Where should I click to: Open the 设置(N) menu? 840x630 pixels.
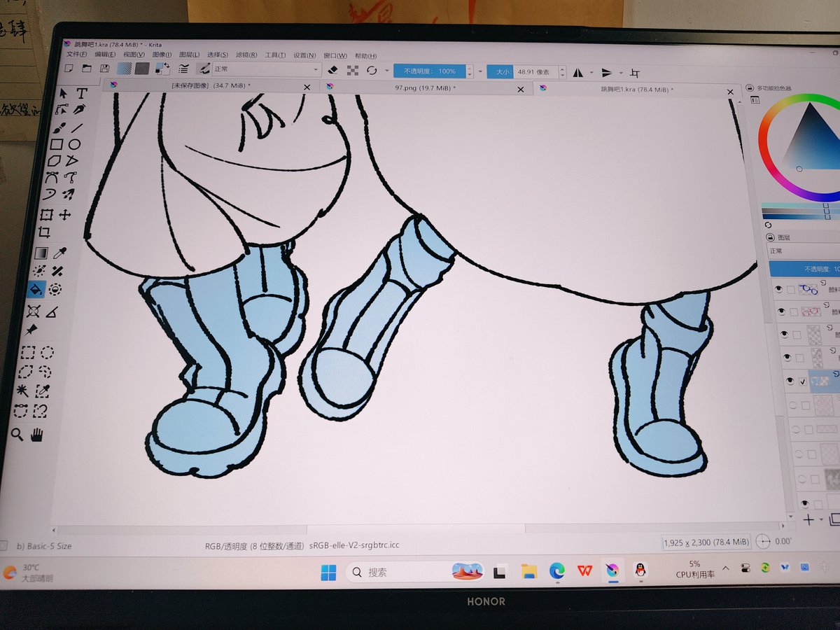(304, 55)
